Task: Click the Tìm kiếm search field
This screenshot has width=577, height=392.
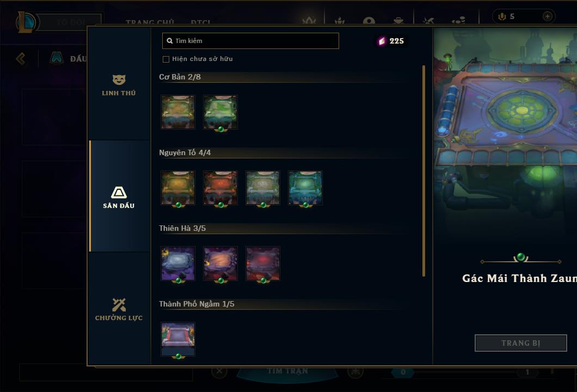Action: pyautogui.click(x=250, y=41)
